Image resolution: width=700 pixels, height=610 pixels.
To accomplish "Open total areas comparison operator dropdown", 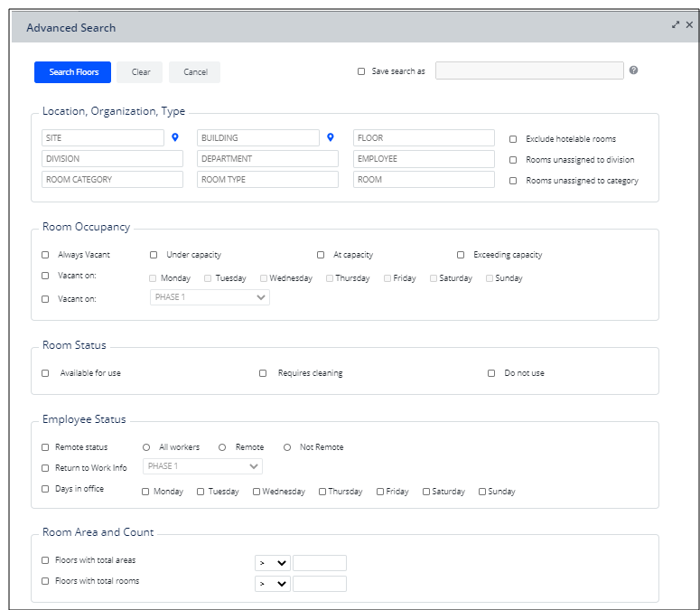I will point(273,563).
